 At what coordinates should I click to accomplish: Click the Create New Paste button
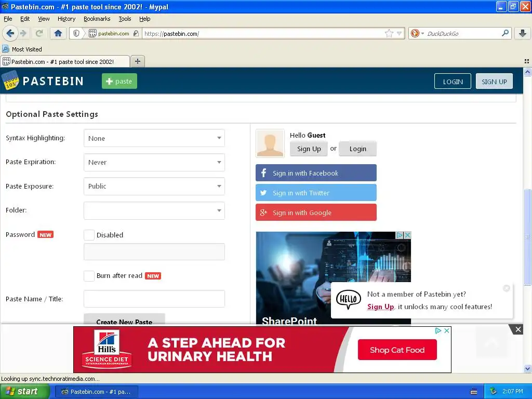[x=124, y=319]
